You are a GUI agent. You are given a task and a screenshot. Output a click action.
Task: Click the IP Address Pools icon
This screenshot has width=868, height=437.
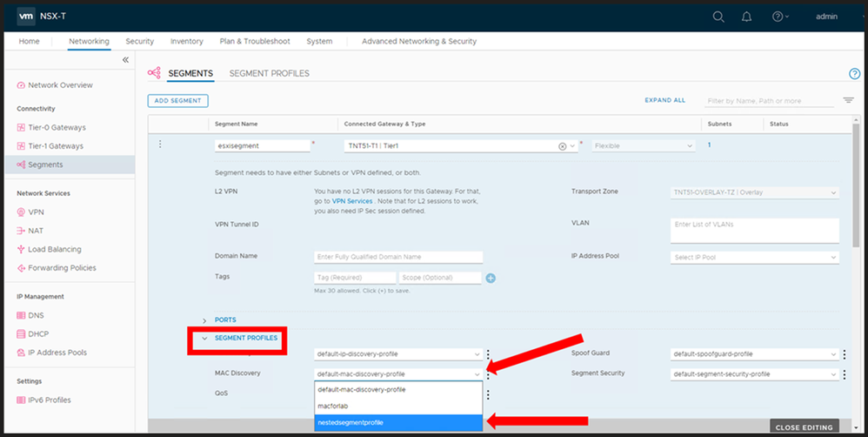21,353
